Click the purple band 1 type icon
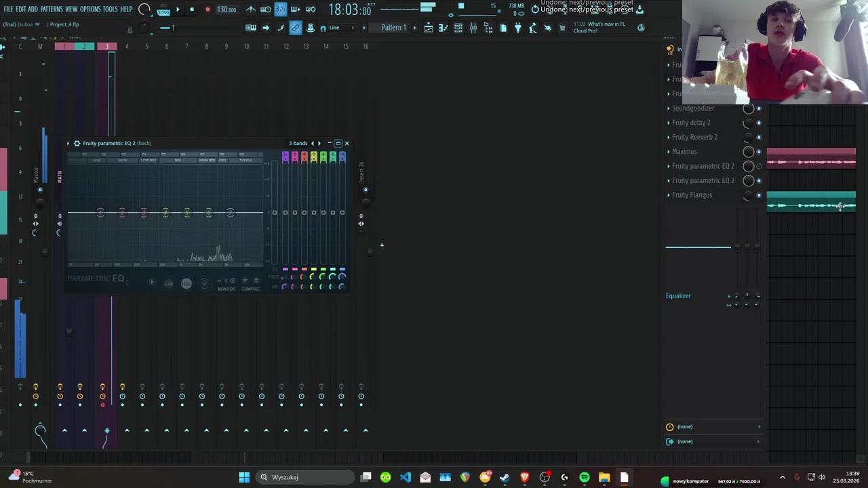The width and height of the screenshot is (868, 488). coord(285,157)
